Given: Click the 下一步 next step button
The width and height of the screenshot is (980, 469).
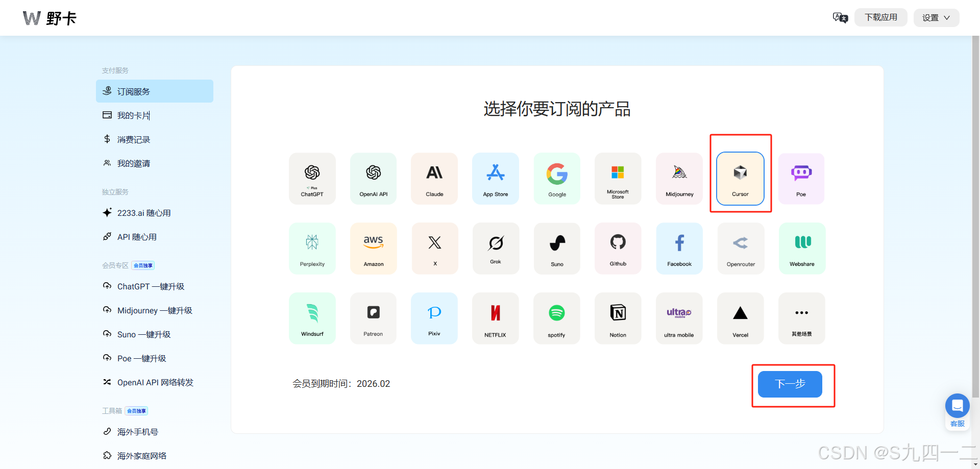Looking at the screenshot, I should pyautogui.click(x=790, y=384).
